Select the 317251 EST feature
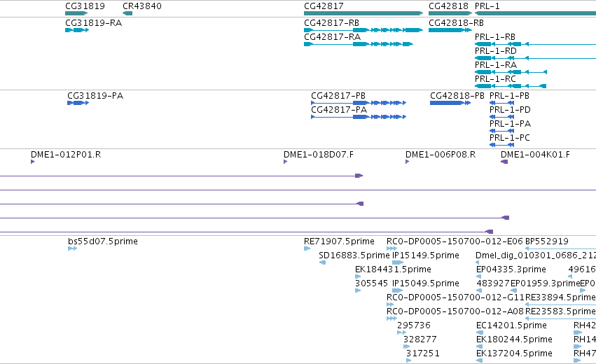 (x=408, y=360)
